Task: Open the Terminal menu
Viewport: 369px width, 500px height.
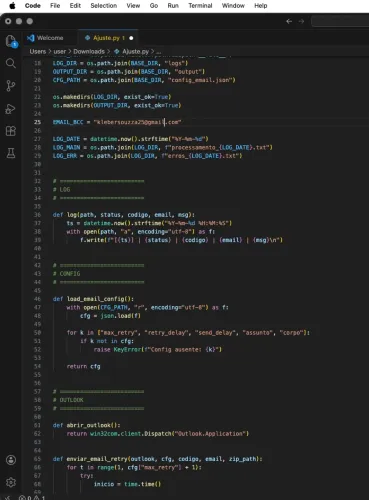Action: point(200,6)
